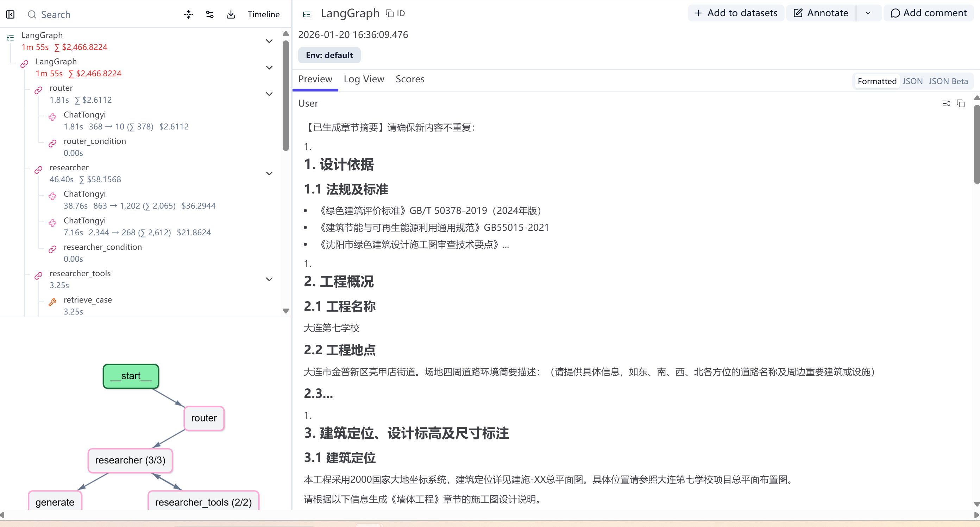Click the collapse-all nodes icon
Image resolution: width=980 pixels, height=527 pixels.
coord(189,14)
